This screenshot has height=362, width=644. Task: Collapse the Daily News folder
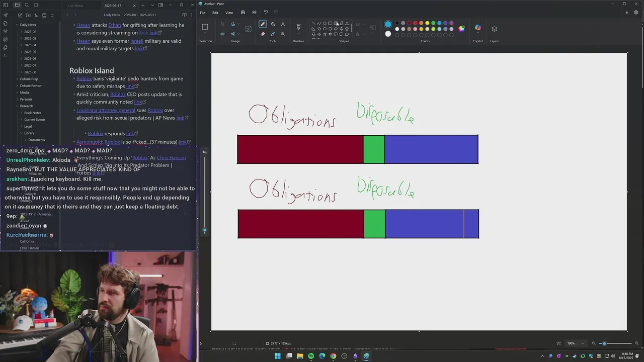(17, 25)
